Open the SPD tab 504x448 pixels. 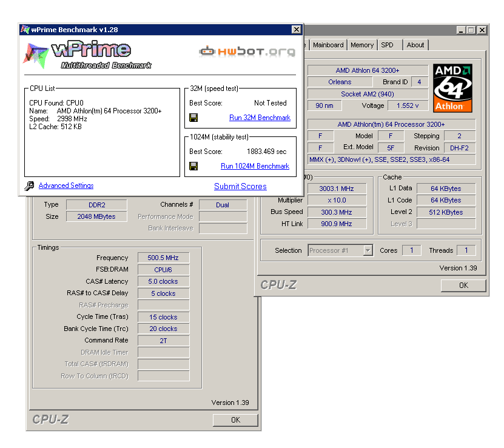click(390, 45)
